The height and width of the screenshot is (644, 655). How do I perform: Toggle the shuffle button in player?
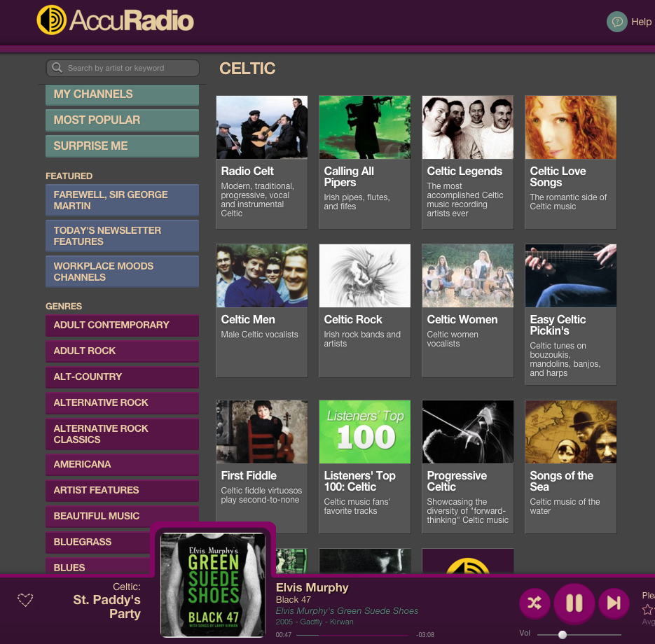pyautogui.click(x=534, y=603)
